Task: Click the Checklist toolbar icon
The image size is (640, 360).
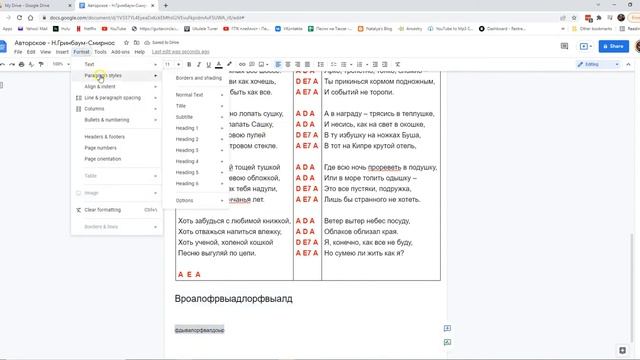Action: (333, 64)
